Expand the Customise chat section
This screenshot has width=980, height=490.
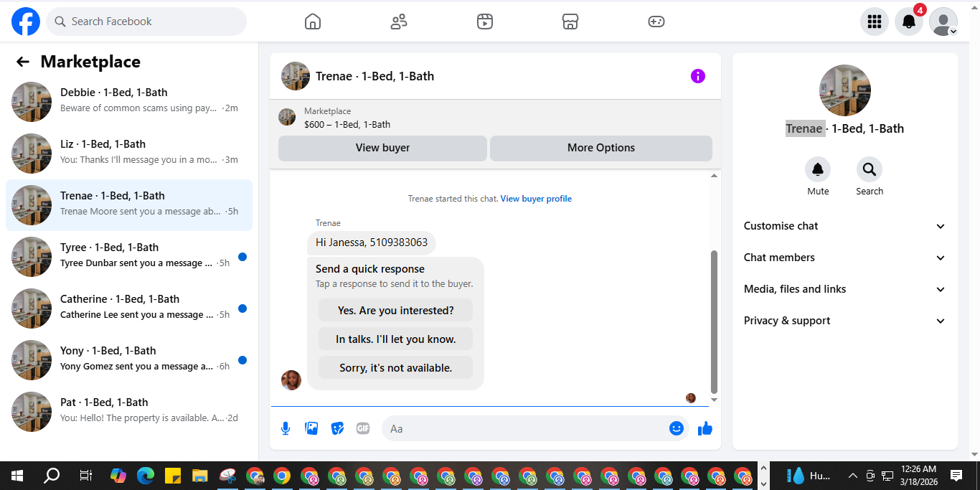coord(845,226)
